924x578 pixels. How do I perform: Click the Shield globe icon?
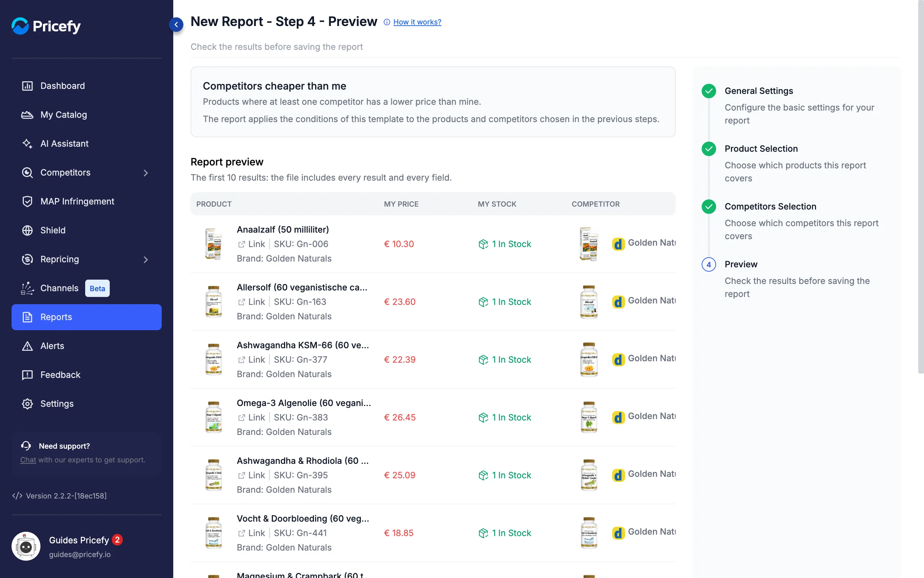[27, 230]
